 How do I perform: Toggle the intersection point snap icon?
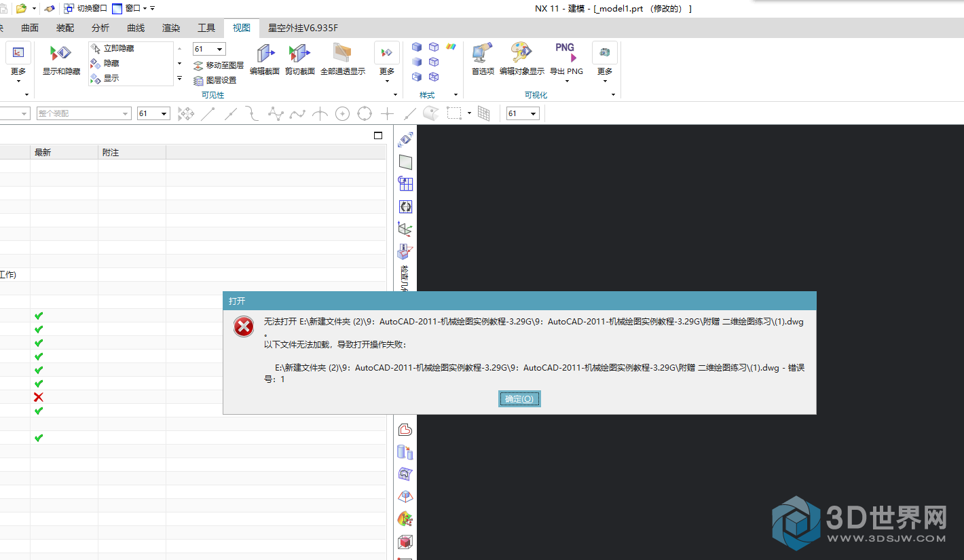320,113
